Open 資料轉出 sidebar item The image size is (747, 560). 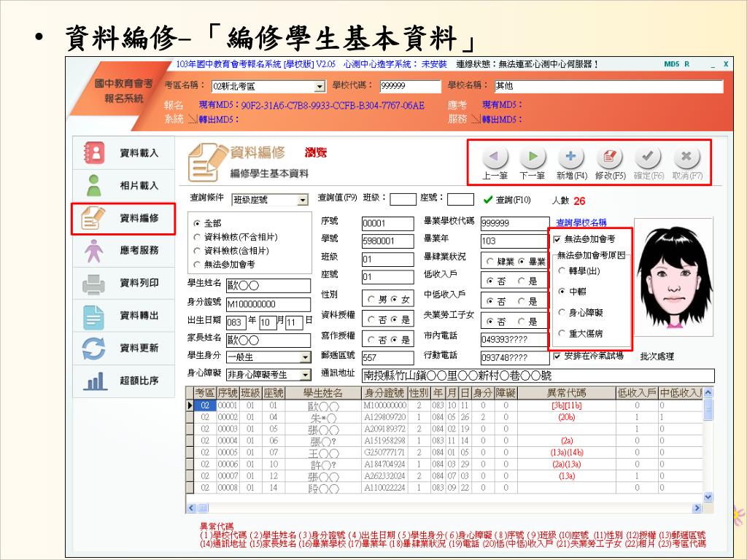[123, 316]
